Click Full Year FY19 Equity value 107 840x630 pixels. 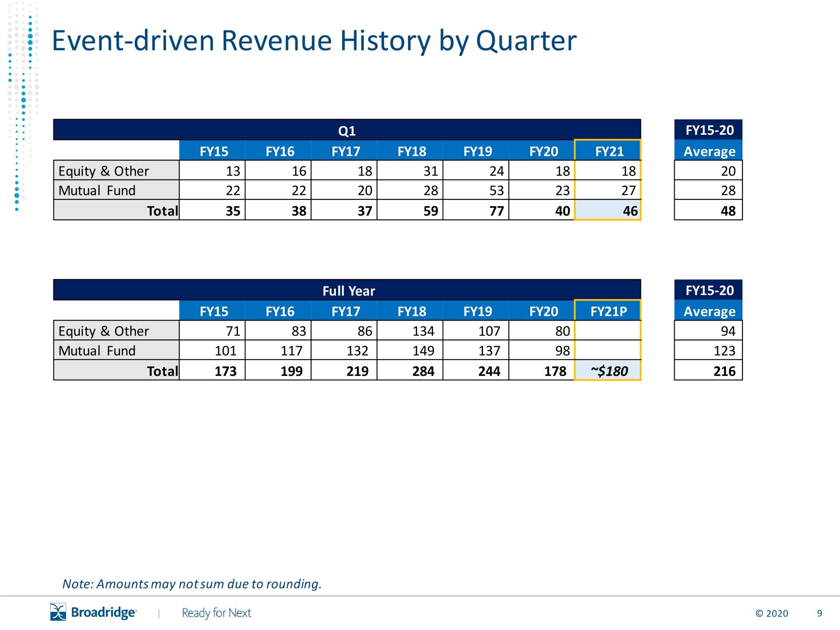[x=476, y=331]
